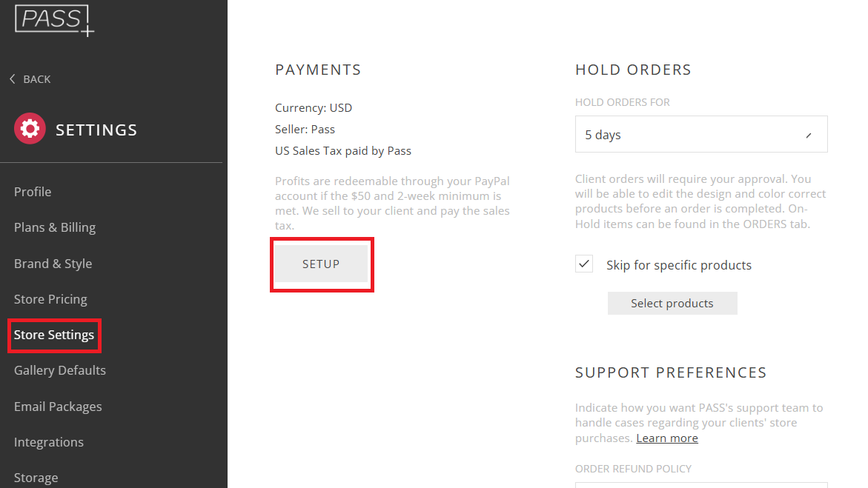Click the Order Refund Policy field
The width and height of the screenshot is (868, 488).
[x=701, y=485]
